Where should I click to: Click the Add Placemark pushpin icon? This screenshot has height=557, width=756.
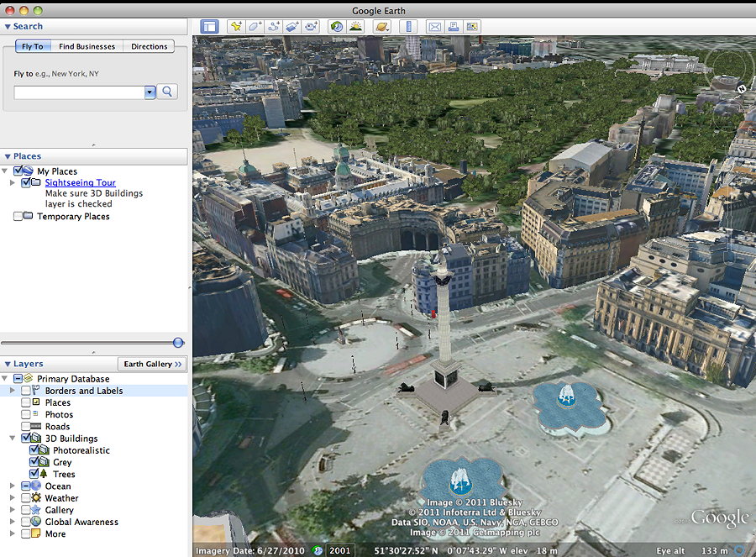point(236,27)
